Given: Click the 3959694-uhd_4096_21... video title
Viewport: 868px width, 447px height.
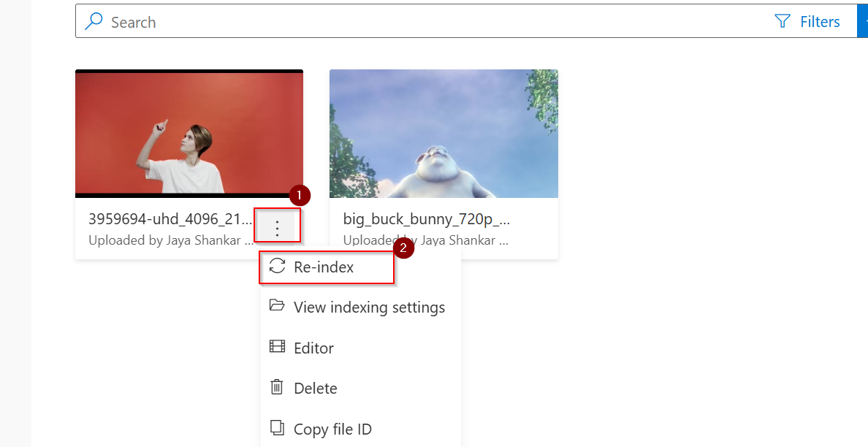Looking at the screenshot, I should [170, 219].
